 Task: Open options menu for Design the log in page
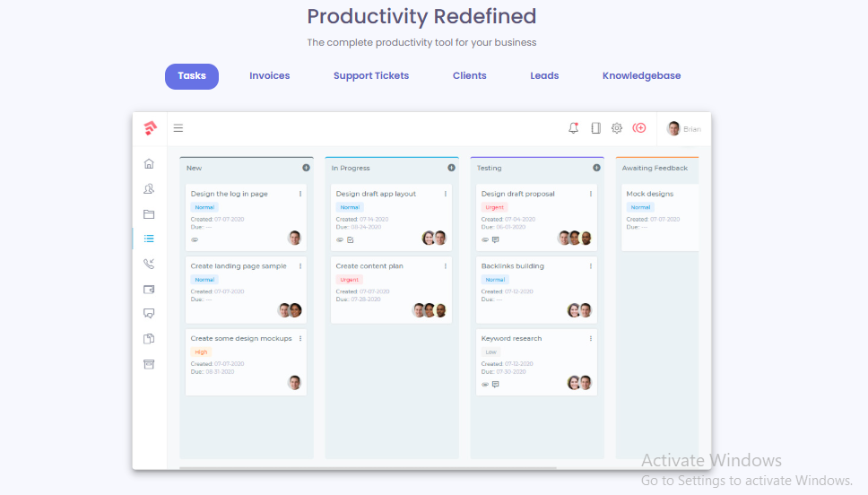[300, 194]
